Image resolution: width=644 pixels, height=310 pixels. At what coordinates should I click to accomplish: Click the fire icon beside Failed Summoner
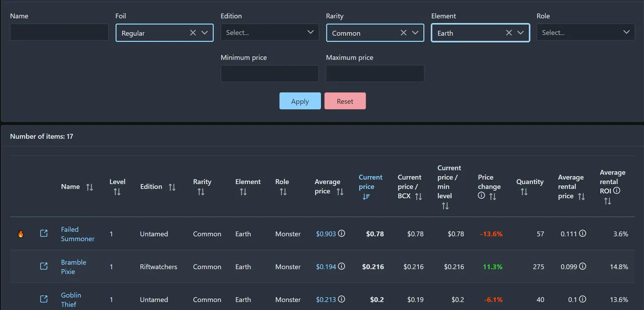click(21, 234)
